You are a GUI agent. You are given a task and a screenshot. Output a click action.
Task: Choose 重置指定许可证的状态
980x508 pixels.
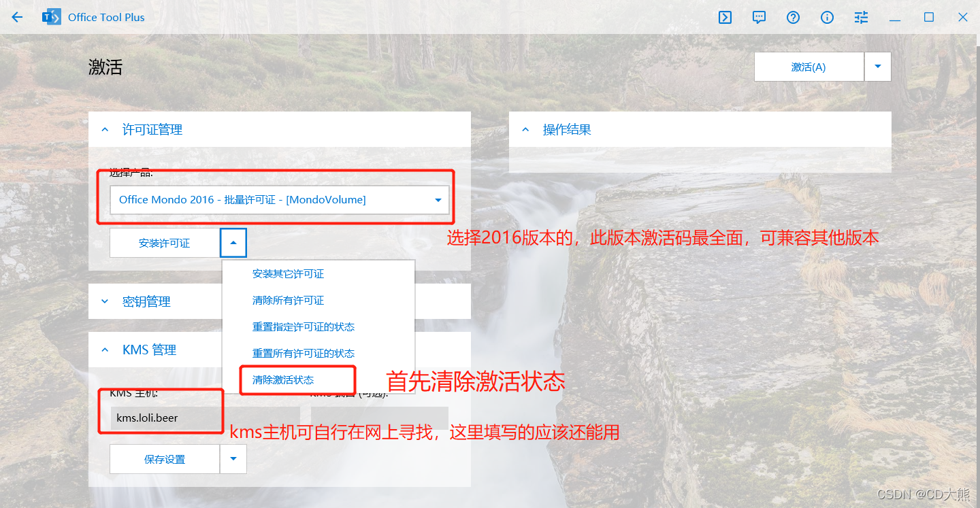click(x=318, y=326)
